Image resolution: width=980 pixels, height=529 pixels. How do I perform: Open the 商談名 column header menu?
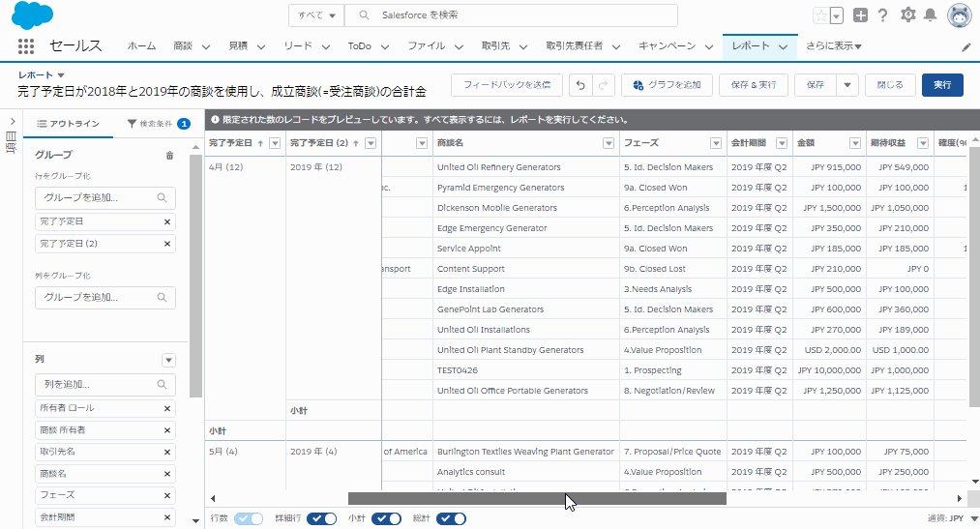coord(609,144)
